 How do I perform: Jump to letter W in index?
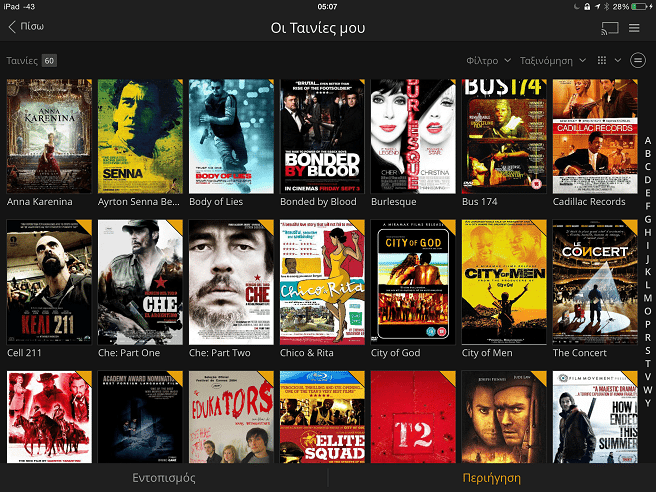[x=648, y=390]
